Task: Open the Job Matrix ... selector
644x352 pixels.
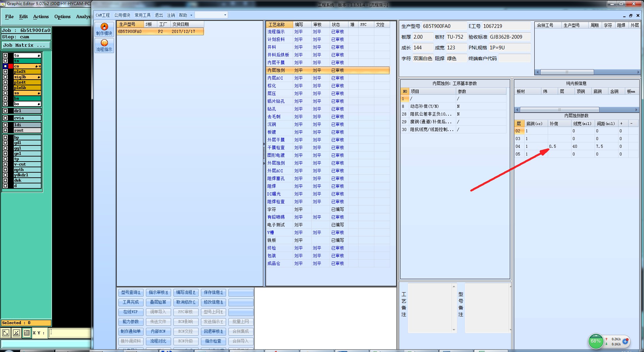Action: point(26,45)
